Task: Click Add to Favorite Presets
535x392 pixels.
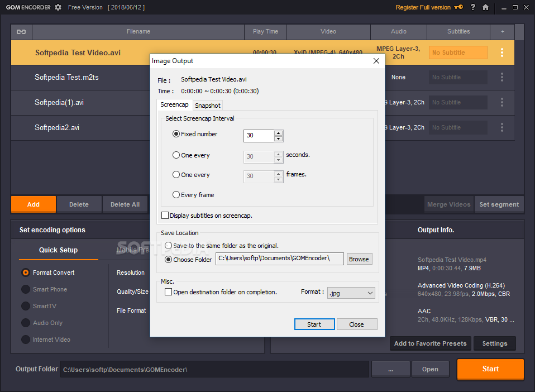Action: pos(430,343)
